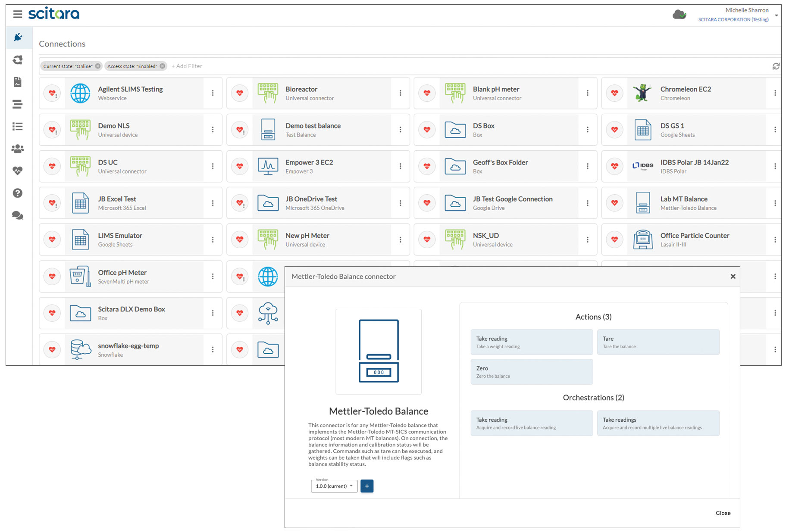Viewport: 786px width, 532px height.
Task: Close the Mettler-Toledo Balance connector dialog
Action: point(733,277)
